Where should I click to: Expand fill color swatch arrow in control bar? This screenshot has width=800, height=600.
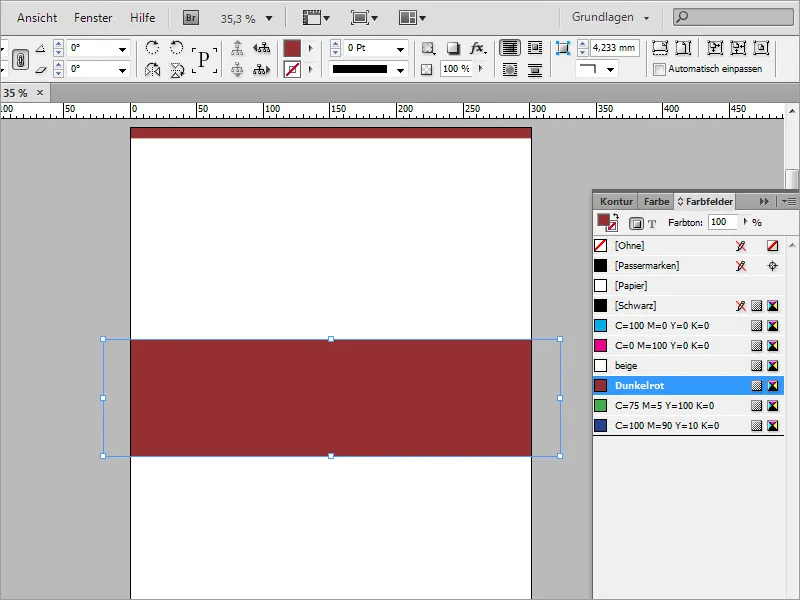click(x=310, y=48)
